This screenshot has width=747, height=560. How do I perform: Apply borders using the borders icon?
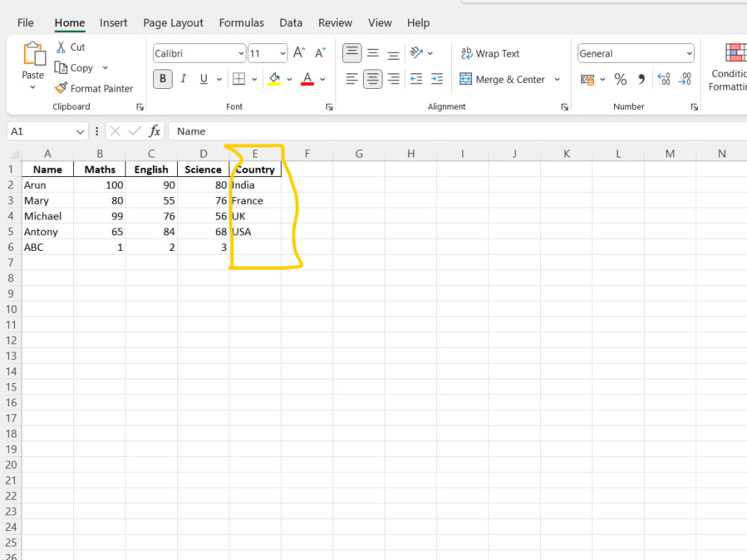pos(239,79)
